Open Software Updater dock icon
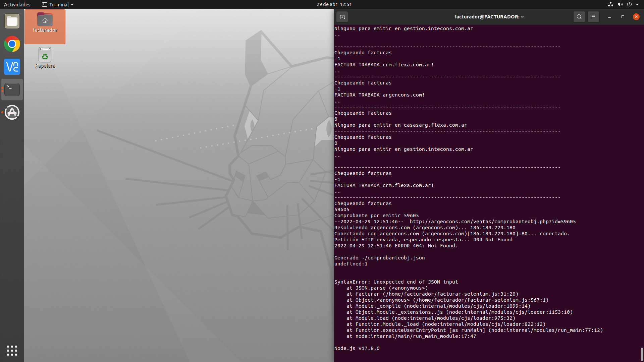 point(12,112)
